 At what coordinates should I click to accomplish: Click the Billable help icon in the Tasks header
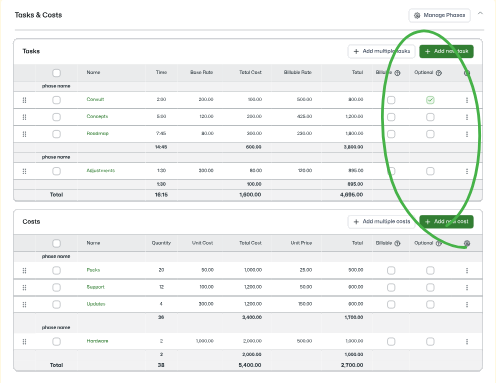pos(397,73)
